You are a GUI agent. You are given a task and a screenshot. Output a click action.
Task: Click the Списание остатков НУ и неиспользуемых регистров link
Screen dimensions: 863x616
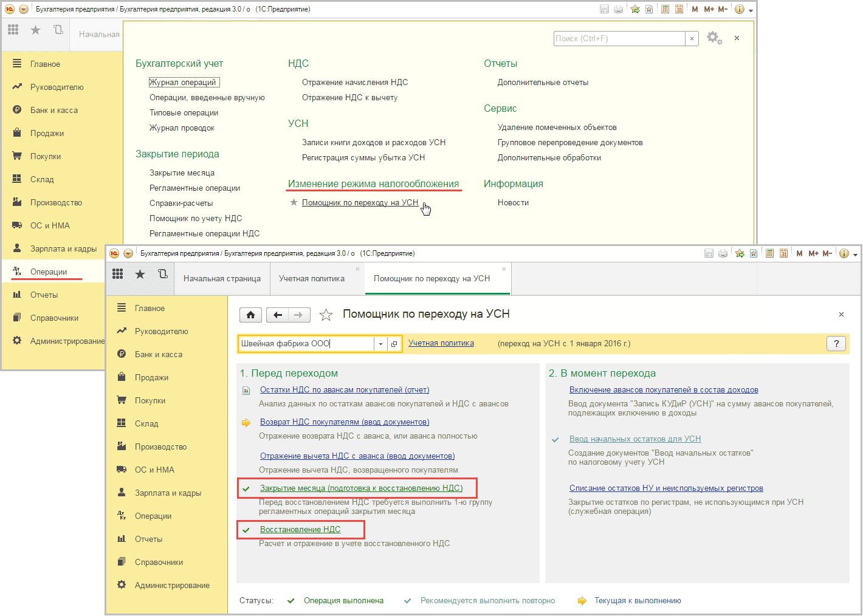coord(666,488)
